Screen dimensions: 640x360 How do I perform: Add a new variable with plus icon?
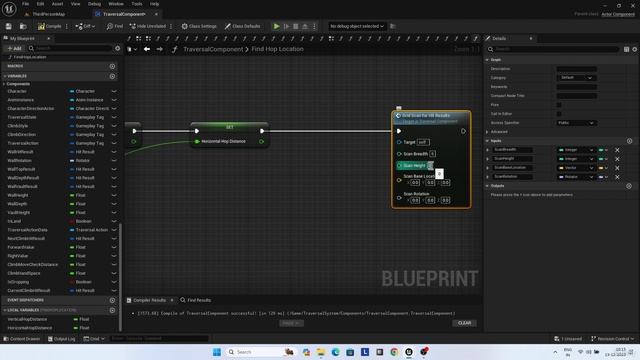112,76
